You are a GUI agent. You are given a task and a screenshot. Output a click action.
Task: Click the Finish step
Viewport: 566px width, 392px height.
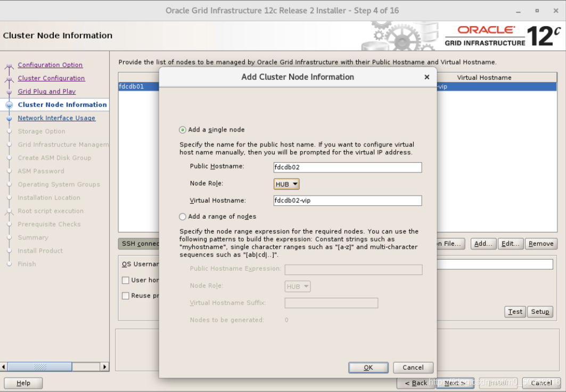point(27,264)
